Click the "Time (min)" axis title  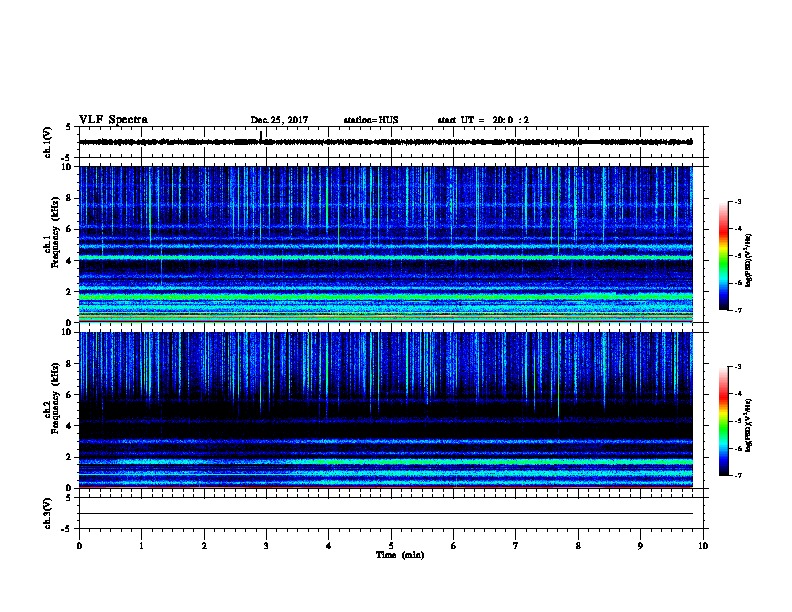400,555
